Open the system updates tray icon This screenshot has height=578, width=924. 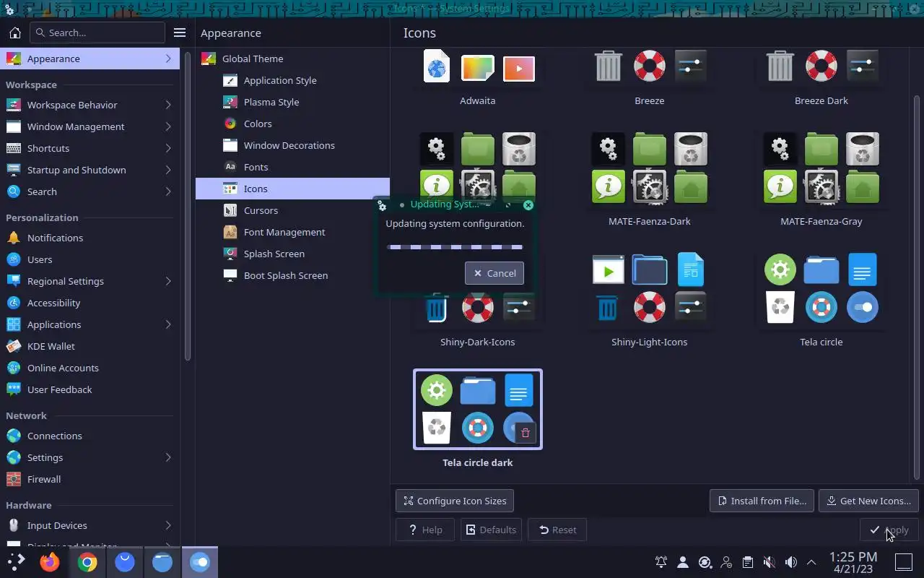click(x=705, y=561)
